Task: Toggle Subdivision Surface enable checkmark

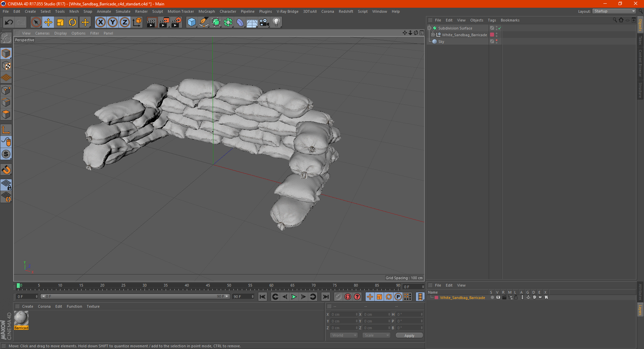Action: point(499,28)
